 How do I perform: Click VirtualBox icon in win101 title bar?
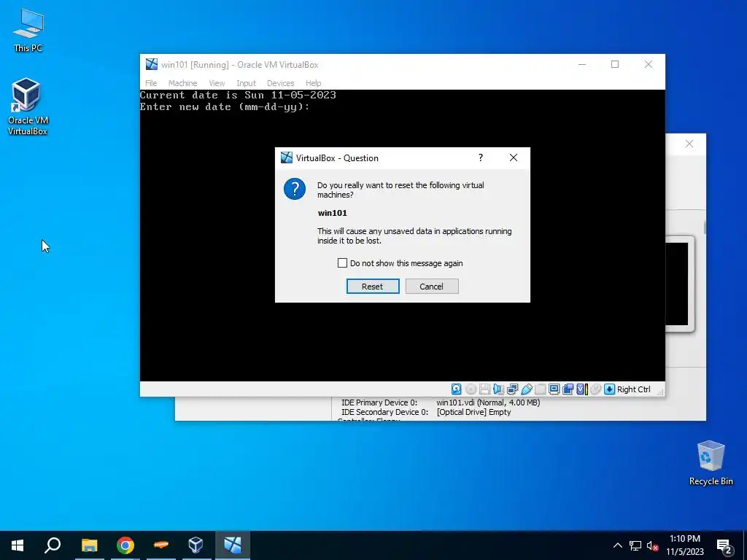click(x=152, y=64)
